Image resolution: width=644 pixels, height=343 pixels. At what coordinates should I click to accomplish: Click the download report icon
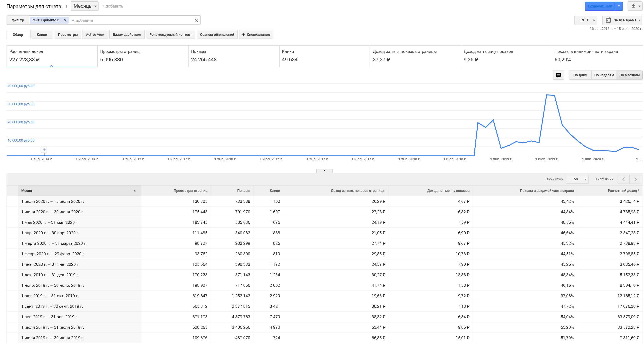[633, 6]
